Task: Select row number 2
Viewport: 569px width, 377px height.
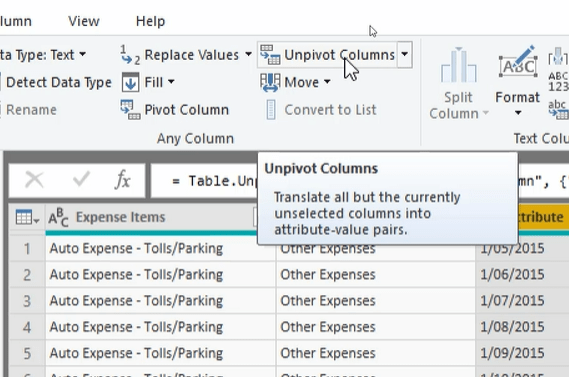Action: (27, 275)
